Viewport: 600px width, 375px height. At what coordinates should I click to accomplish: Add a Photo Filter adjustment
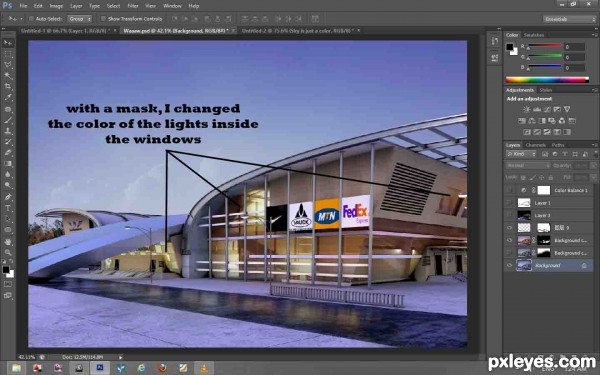pyautogui.click(x=552, y=121)
